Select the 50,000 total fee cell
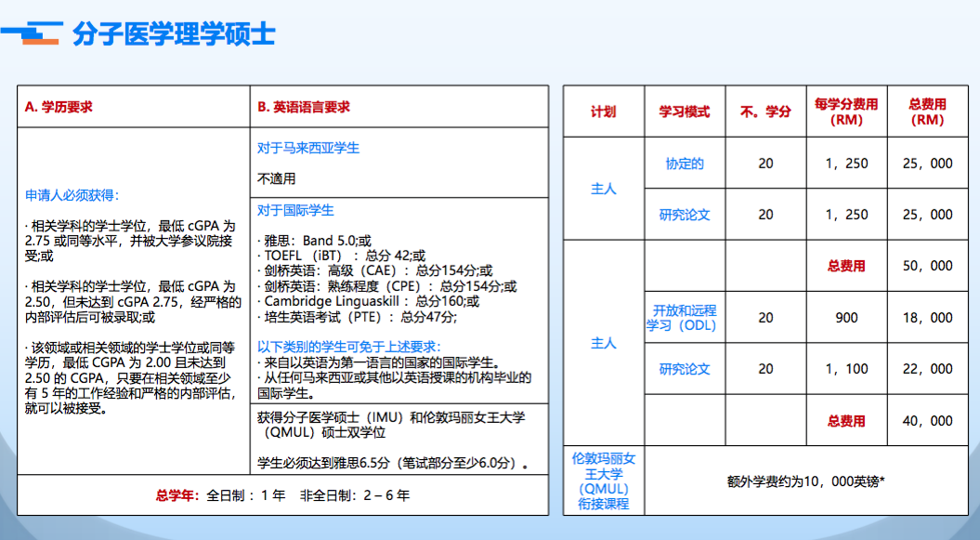The image size is (980, 540). click(927, 266)
